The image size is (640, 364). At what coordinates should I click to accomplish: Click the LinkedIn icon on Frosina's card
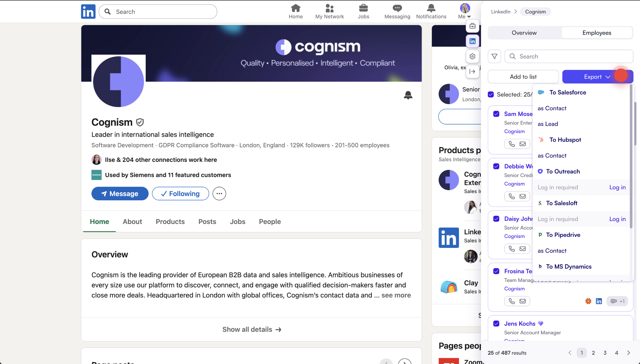click(599, 301)
